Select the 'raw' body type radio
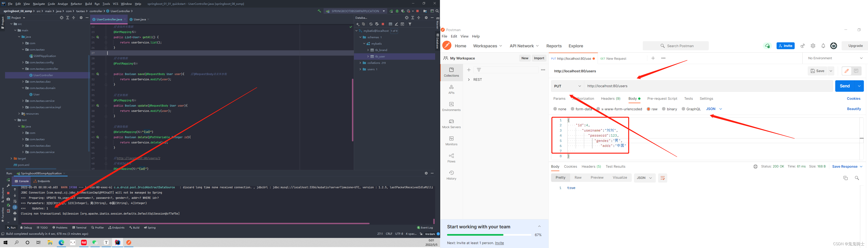The width and height of the screenshot is (868, 248). (x=648, y=109)
